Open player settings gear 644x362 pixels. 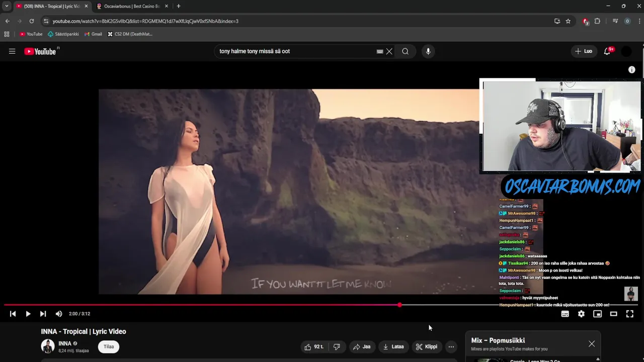(x=581, y=314)
